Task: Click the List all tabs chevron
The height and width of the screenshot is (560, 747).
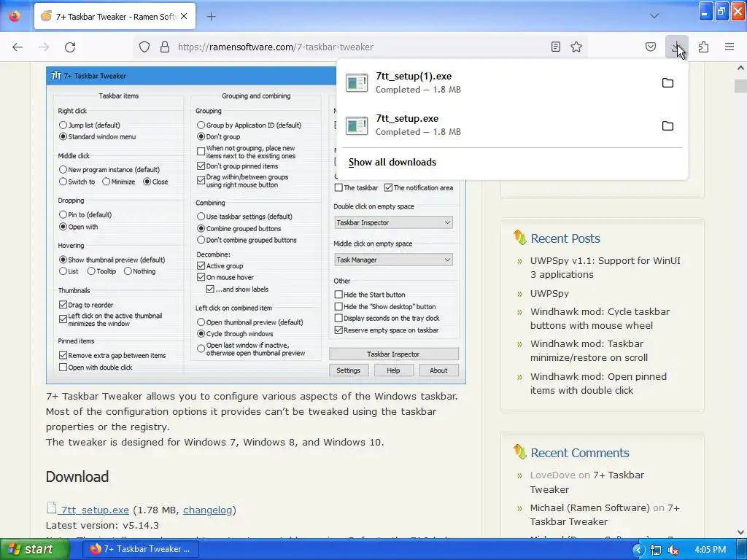Action: pos(654,16)
